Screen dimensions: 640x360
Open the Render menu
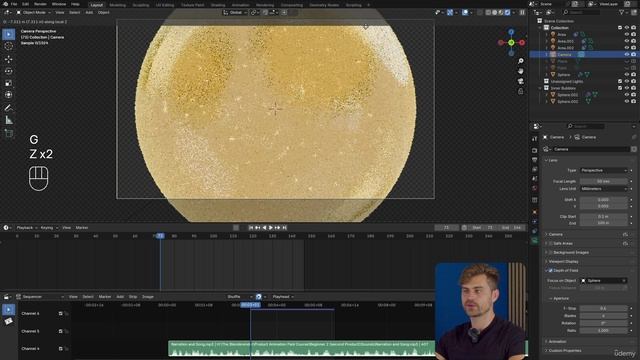coord(40,4)
